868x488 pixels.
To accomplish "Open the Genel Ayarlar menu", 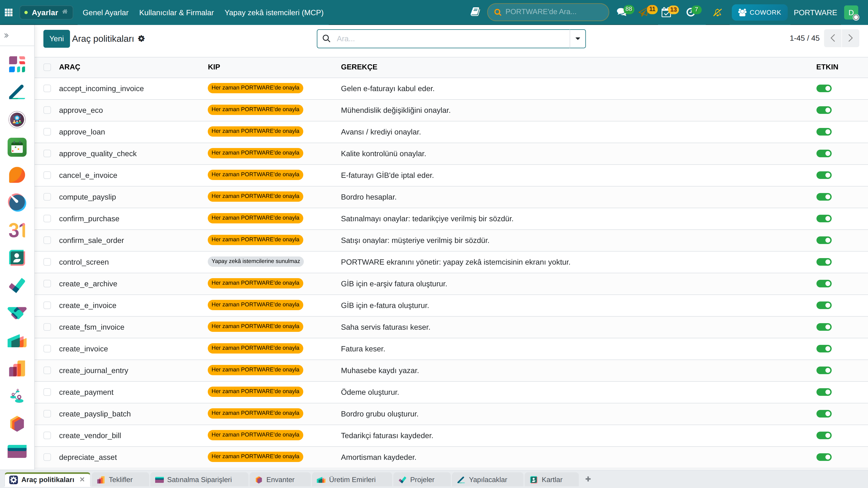I will [x=106, y=12].
